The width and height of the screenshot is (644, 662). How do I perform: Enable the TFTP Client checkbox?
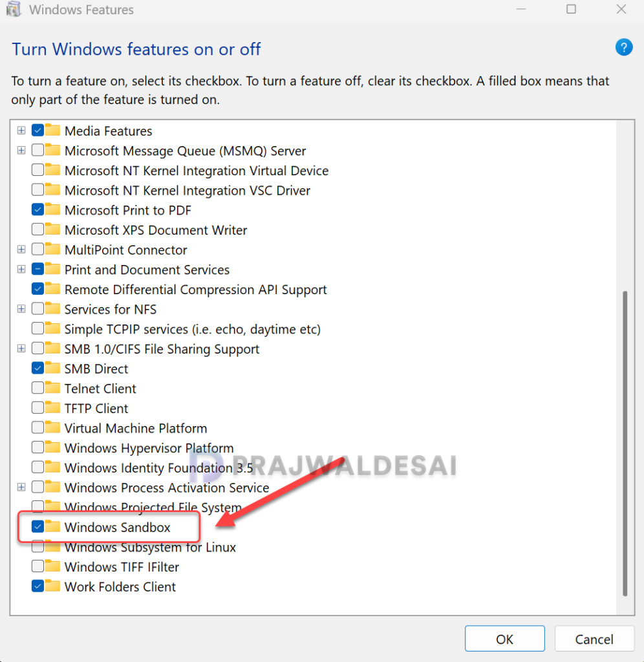pyautogui.click(x=38, y=407)
